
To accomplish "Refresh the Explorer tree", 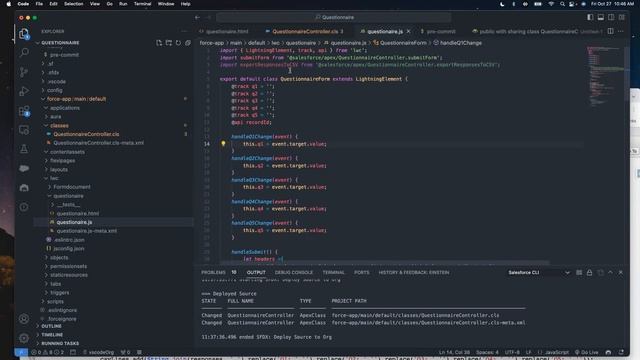I will [178, 43].
